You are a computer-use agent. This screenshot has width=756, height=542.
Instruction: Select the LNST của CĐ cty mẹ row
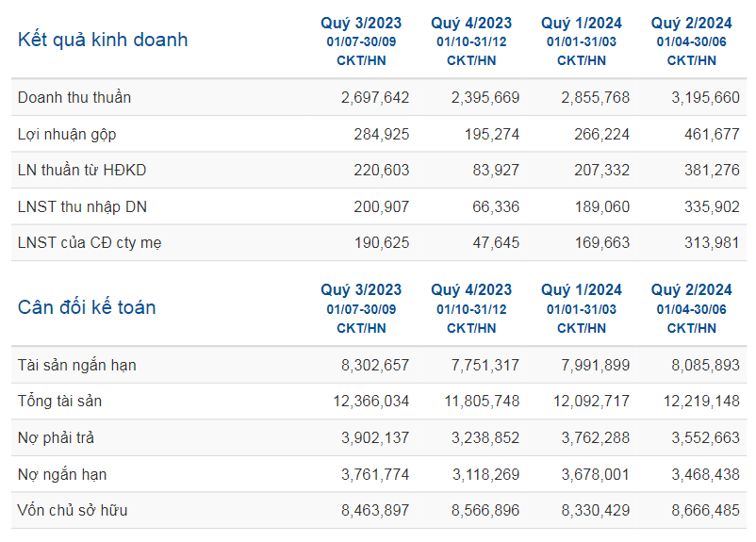tap(90, 243)
